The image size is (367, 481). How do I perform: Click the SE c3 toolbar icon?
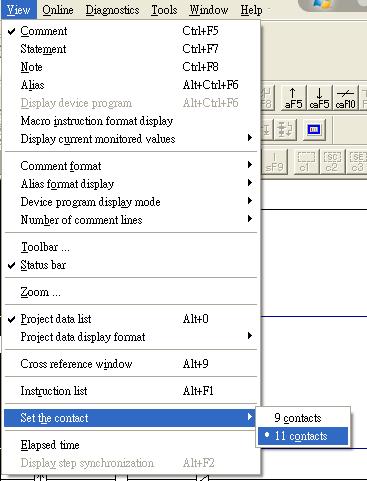pos(357,162)
